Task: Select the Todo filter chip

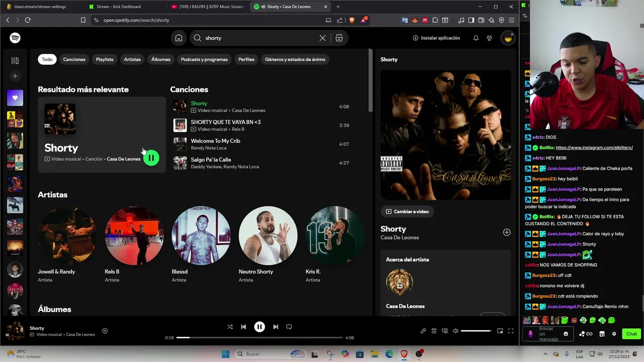Action: click(47, 59)
